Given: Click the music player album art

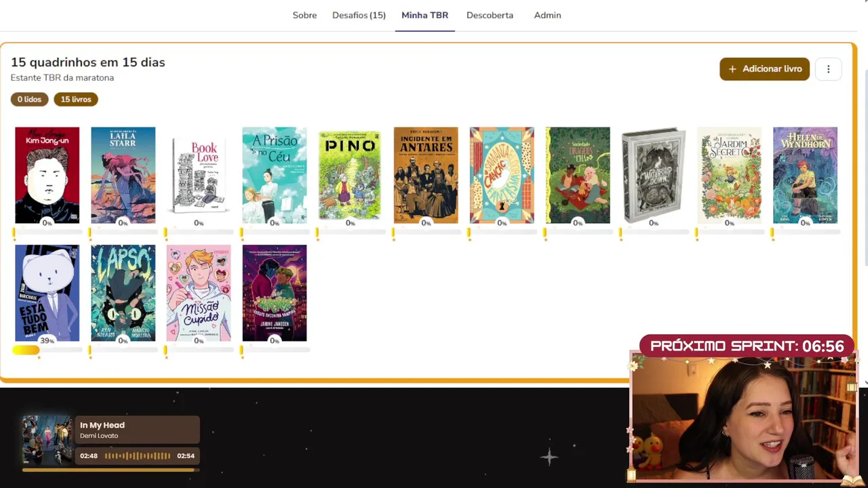Looking at the screenshot, I should 47,440.
